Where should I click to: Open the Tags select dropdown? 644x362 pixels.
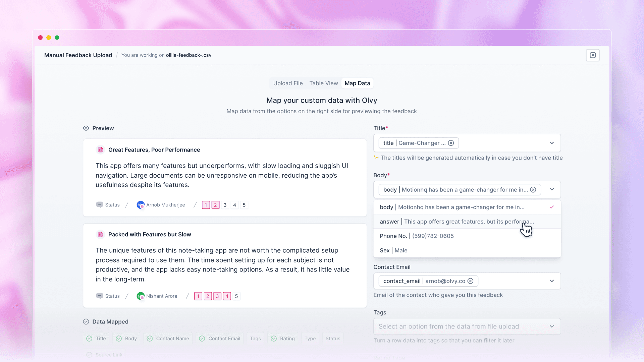(467, 326)
